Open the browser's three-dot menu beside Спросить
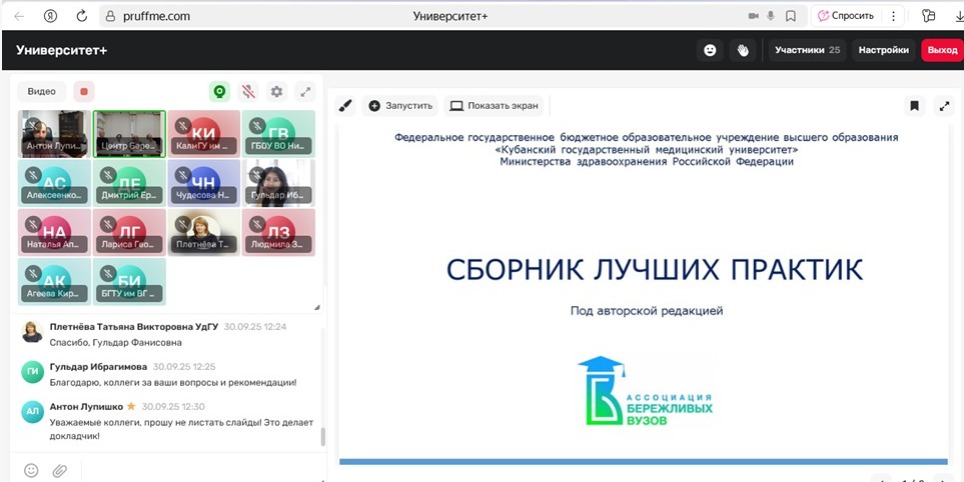Image resolution: width=964 pixels, height=482 pixels. 893,16
